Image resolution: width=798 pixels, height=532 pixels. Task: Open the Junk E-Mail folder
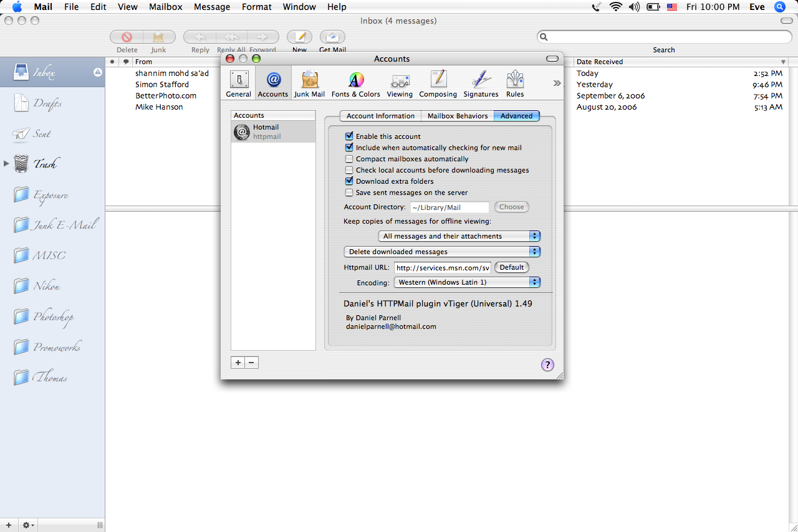(52, 225)
